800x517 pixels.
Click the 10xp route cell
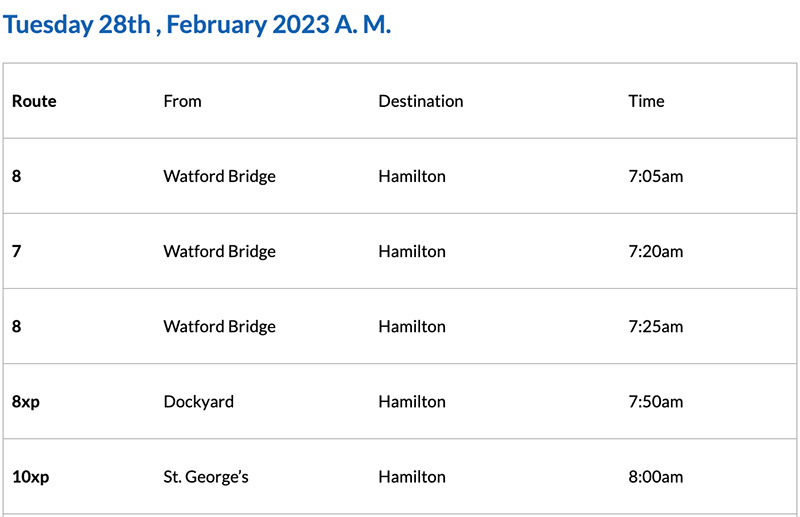30,477
